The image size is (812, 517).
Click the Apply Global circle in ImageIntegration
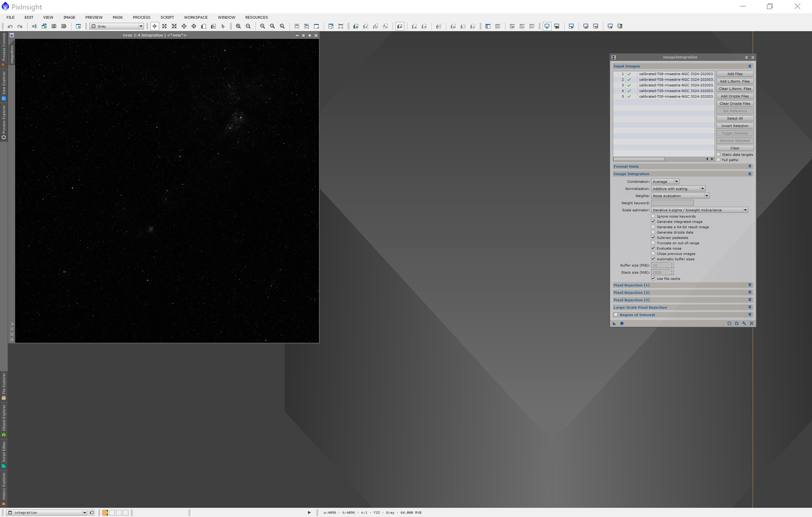pos(622,323)
